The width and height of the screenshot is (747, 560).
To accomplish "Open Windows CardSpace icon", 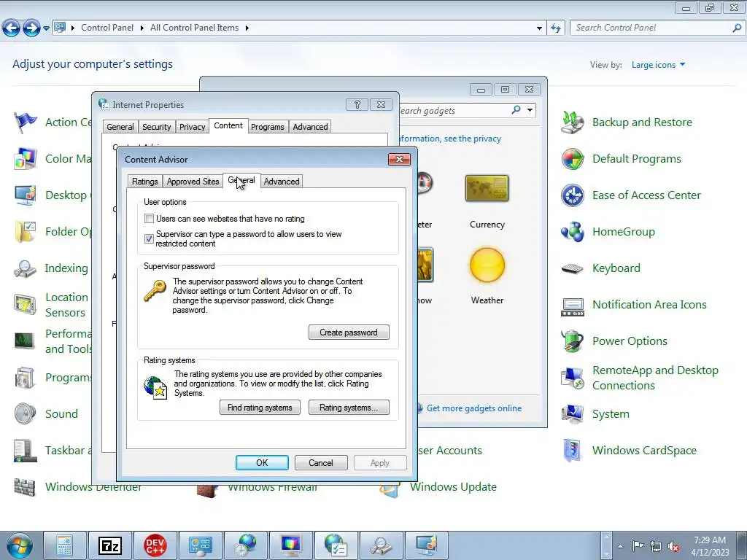I will (573, 451).
